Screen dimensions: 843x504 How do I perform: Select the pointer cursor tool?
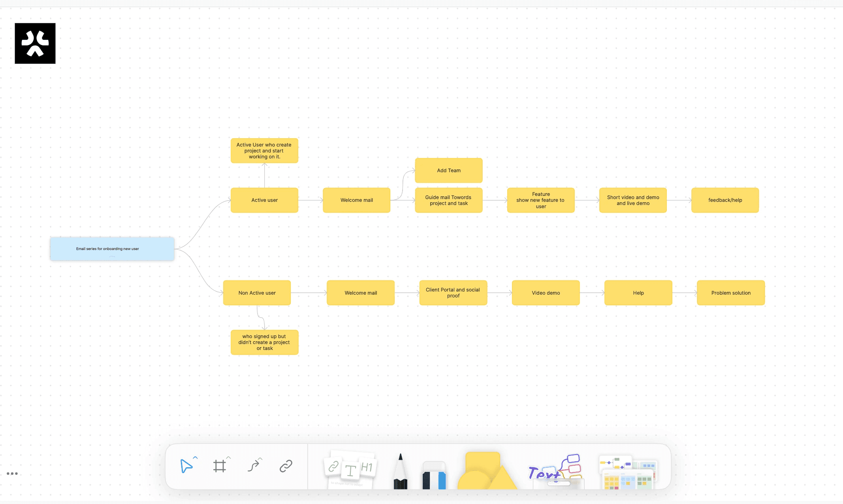click(x=186, y=466)
